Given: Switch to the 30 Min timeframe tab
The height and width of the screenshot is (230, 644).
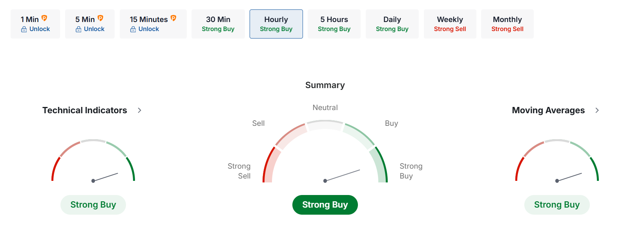Looking at the screenshot, I should click(218, 24).
